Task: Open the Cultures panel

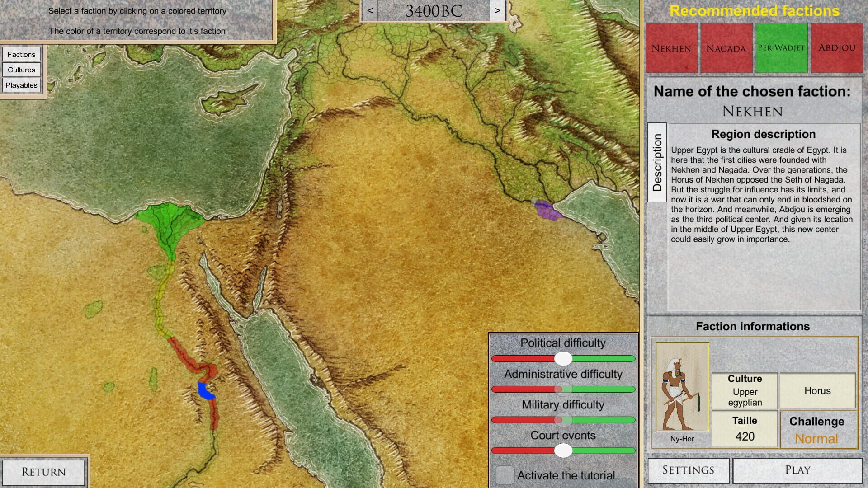Action: [22, 70]
